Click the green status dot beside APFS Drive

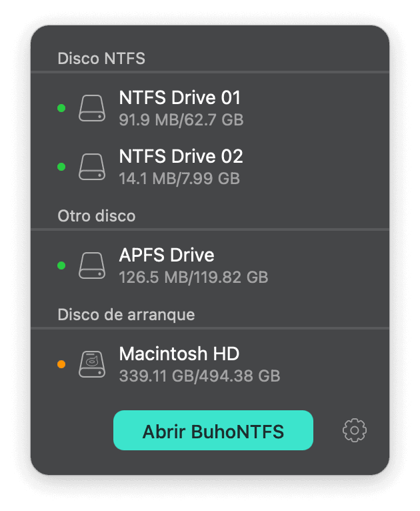[61, 266]
